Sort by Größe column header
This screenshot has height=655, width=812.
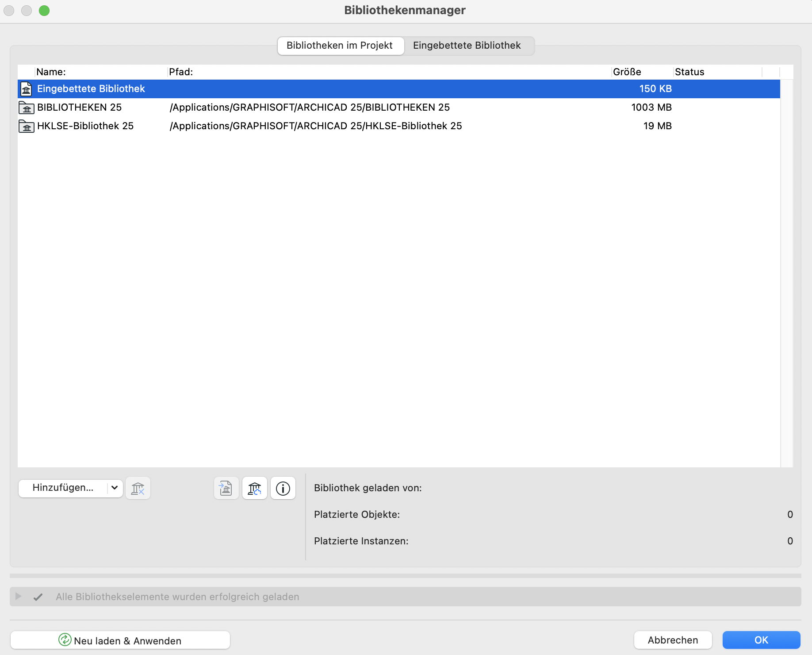tap(643, 72)
